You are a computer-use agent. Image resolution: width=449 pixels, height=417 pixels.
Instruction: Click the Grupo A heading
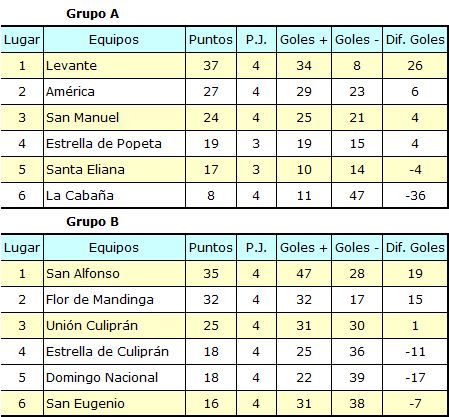[x=92, y=14]
